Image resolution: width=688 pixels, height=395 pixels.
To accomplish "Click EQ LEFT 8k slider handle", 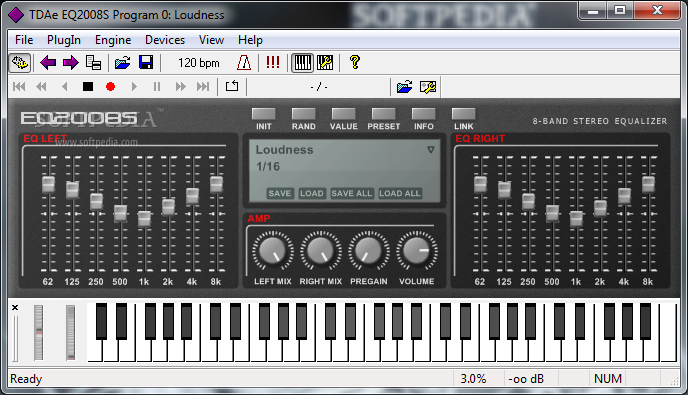I will point(216,184).
